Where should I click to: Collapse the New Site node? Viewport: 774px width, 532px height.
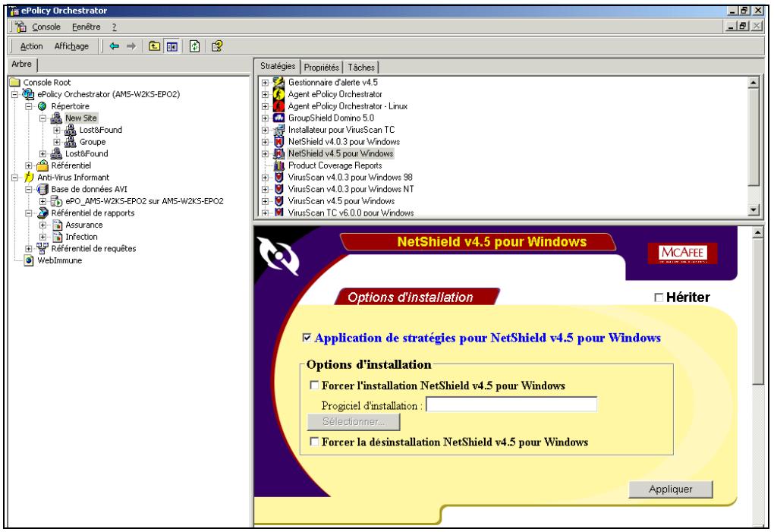[x=43, y=118]
